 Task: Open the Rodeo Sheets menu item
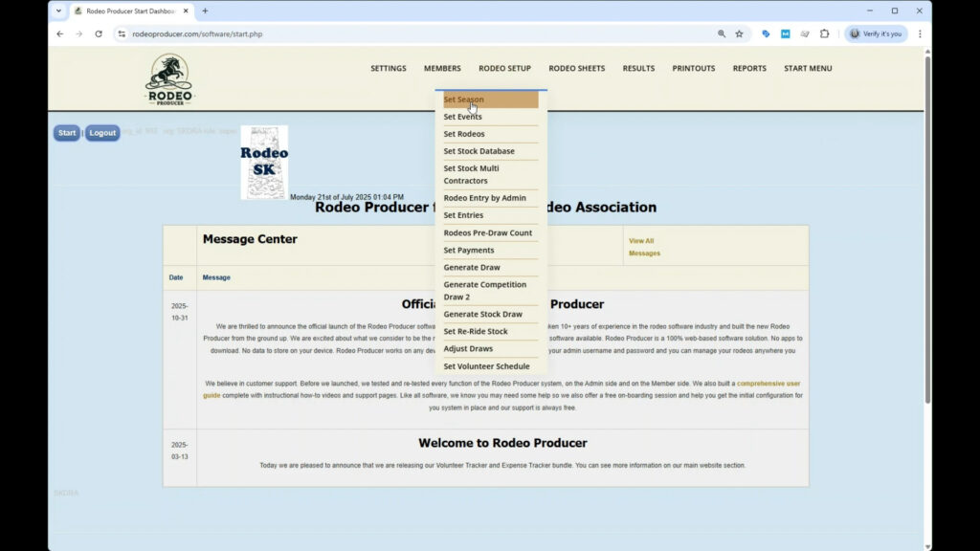576,68
